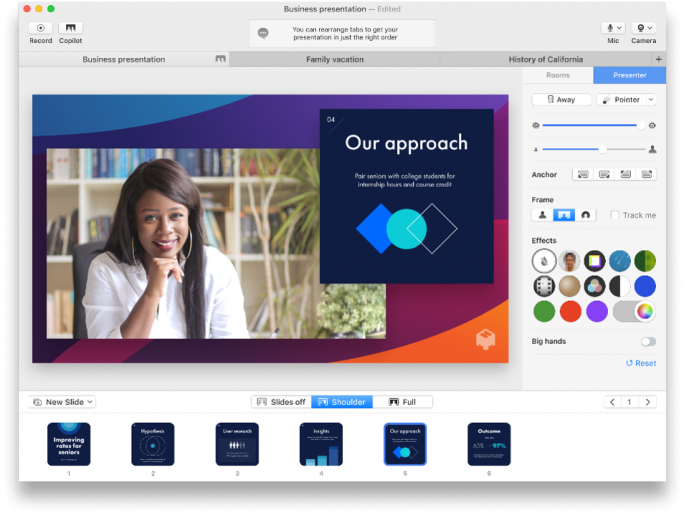Select the Insights slide thumbnail
This screenshot has height=513, width=684.
tap(321, 444)
